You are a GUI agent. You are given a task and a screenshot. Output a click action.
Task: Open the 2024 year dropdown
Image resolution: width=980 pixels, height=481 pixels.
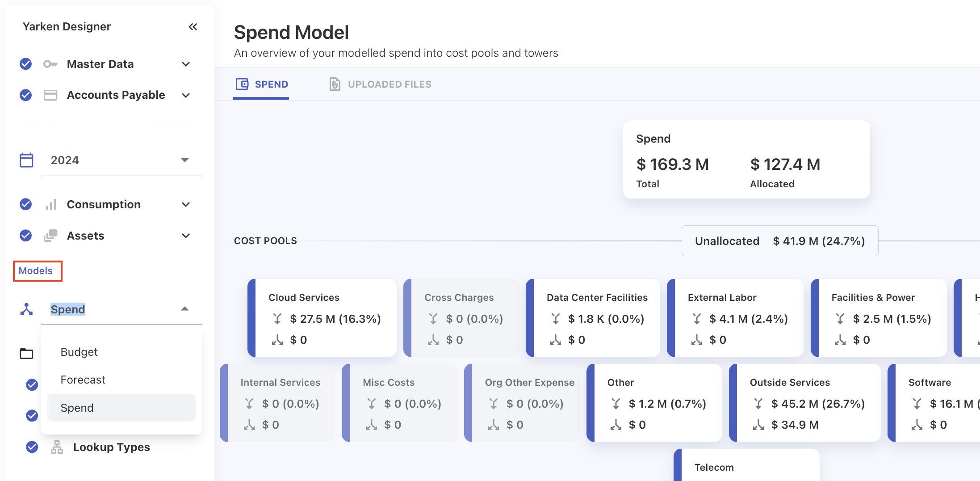pos(184,160)
